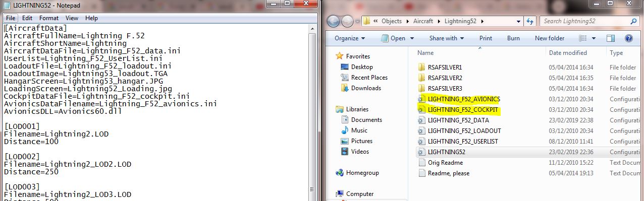
Task: Open the LIGHTNING_F52_AVIONICS configuration file icon
Action: click(421, 99)
